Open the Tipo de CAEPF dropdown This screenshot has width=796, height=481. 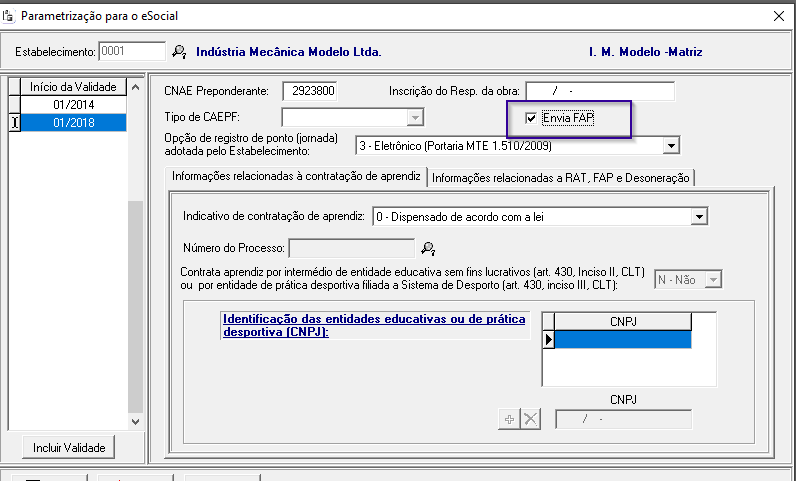(416, 118)
